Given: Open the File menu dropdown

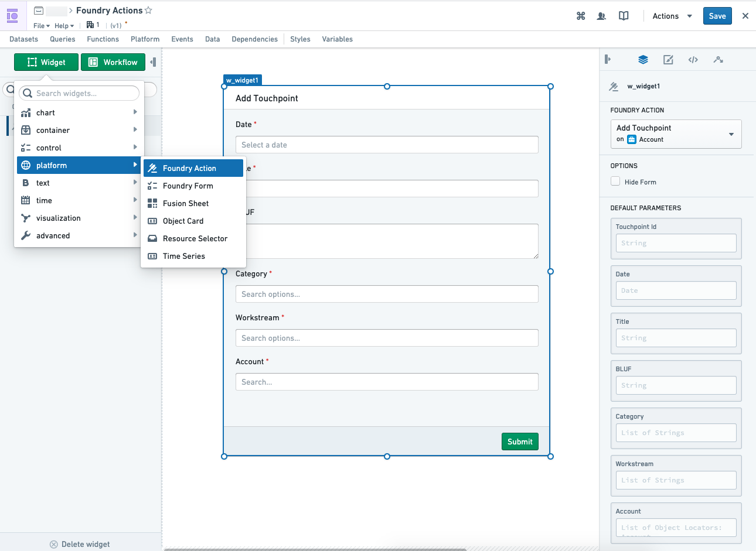Looking at the screenshot, I should click(x=42, y=26).
